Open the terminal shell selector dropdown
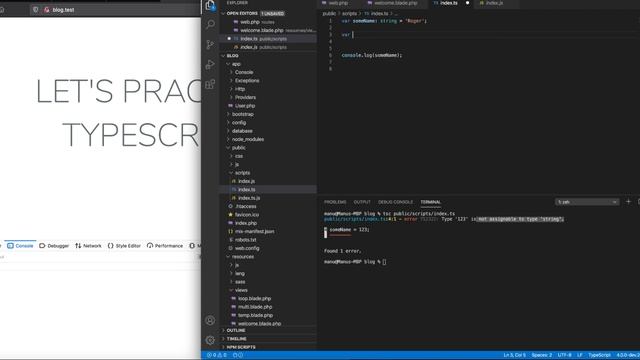 587,202
